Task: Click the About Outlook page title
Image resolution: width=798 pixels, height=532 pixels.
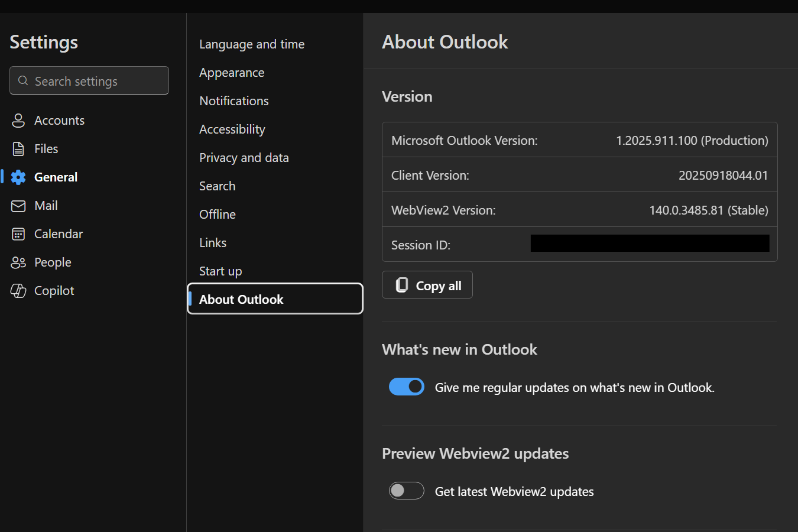Action: (445, 42)
